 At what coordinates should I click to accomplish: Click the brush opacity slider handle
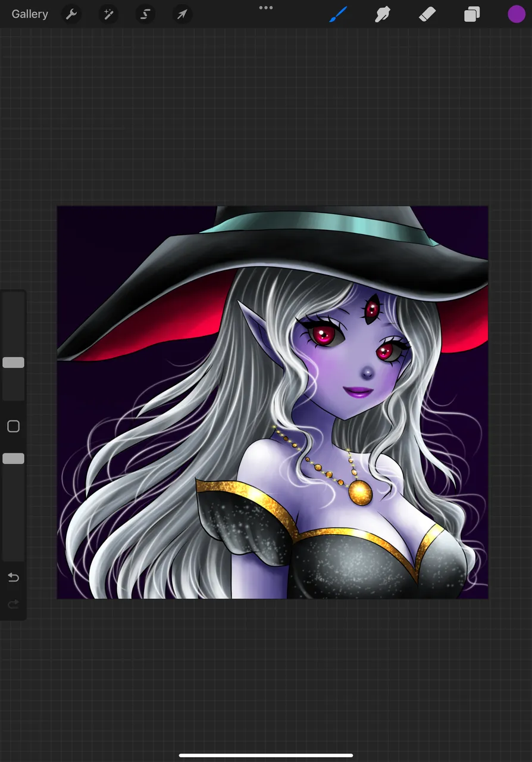click(x=13, y=458)
